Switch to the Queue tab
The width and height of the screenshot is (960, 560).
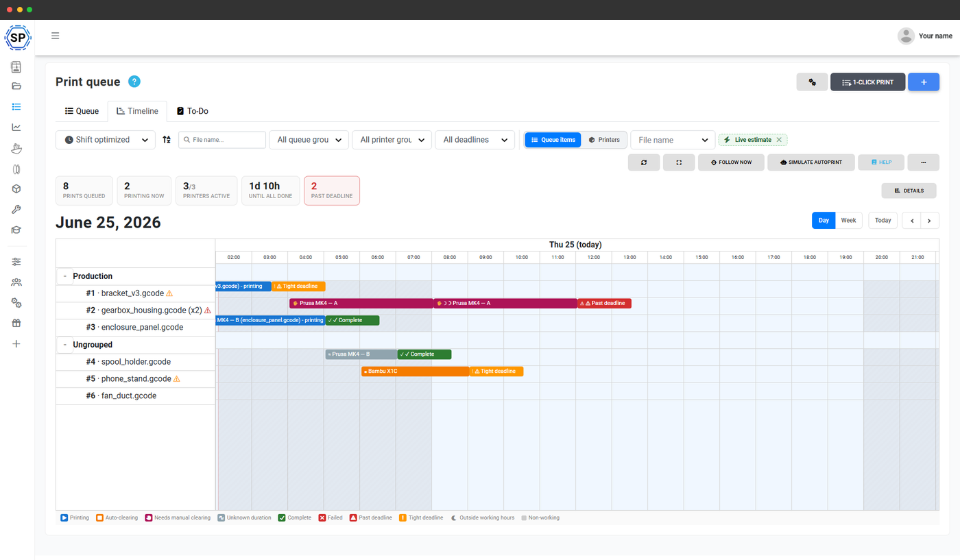click(82, 111)
